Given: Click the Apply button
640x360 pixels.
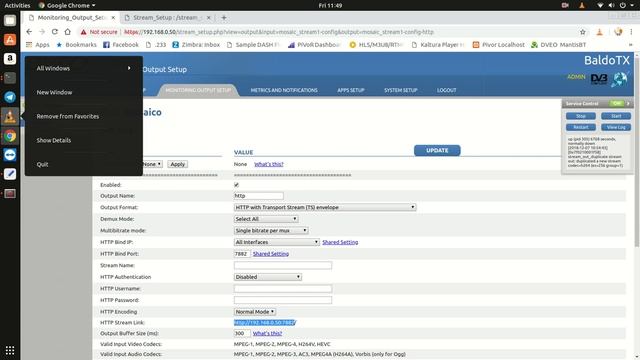Looking at the screenshot, I should (x=178, y=164).
